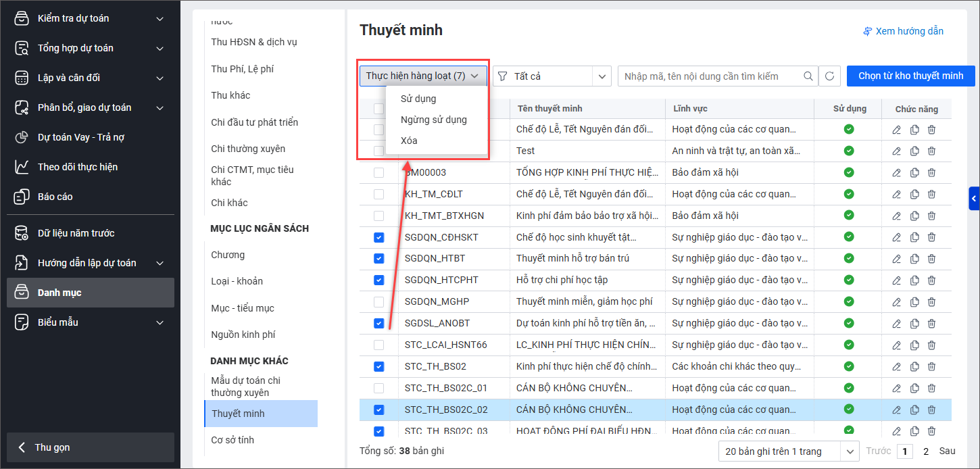Open the Tất cả filter dropdown
980x469 pixels.
(552, 76)
